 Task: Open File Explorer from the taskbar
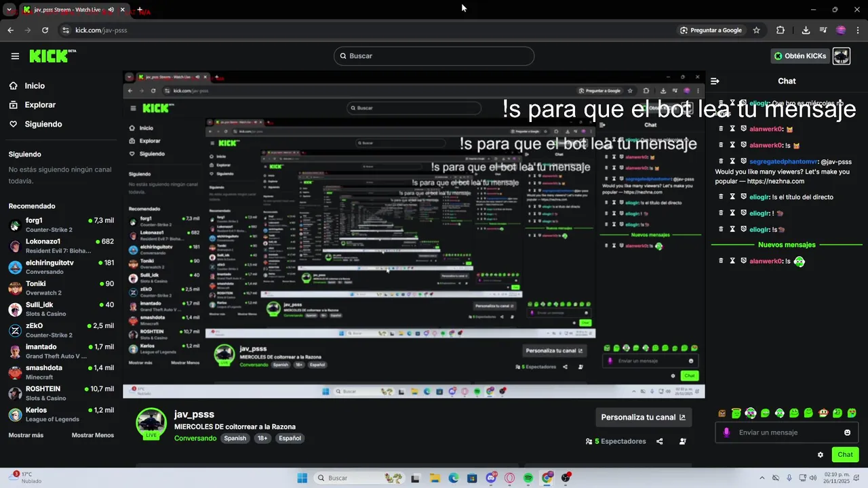(435, 478)
